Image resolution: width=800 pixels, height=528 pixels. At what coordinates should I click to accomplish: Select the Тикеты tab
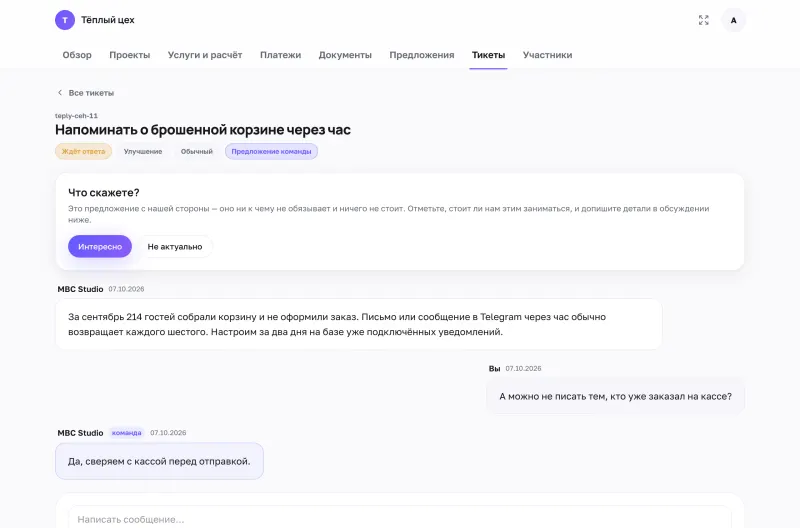point(488,55)
